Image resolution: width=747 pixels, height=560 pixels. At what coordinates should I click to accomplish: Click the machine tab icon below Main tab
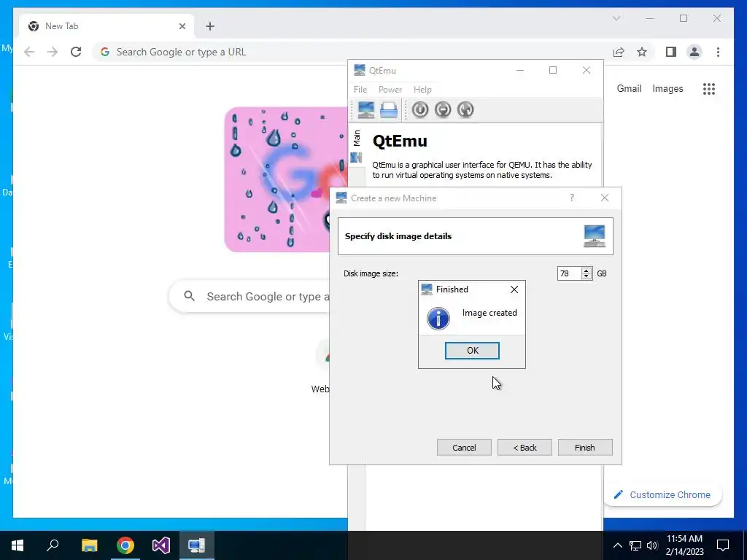coord(356,157)
